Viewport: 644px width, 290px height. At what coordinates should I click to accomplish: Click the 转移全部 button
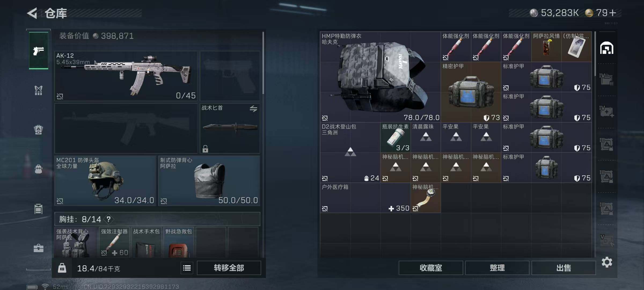click(229, 268)
